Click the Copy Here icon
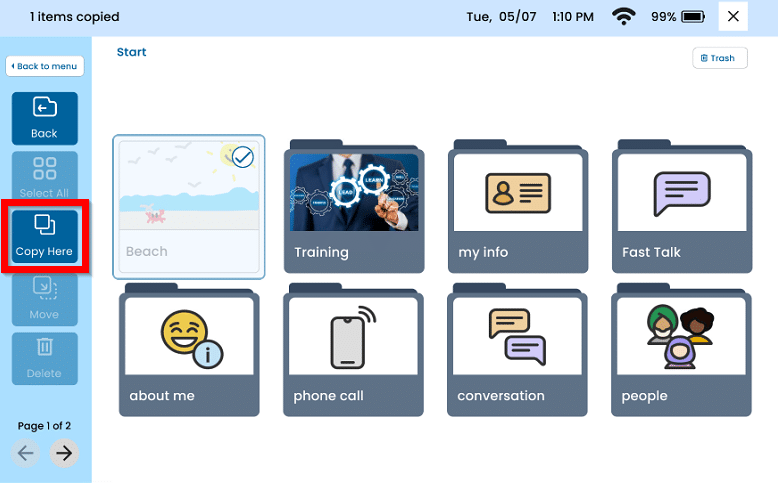This screenshot has width=778, height=483. click(44, 225)
